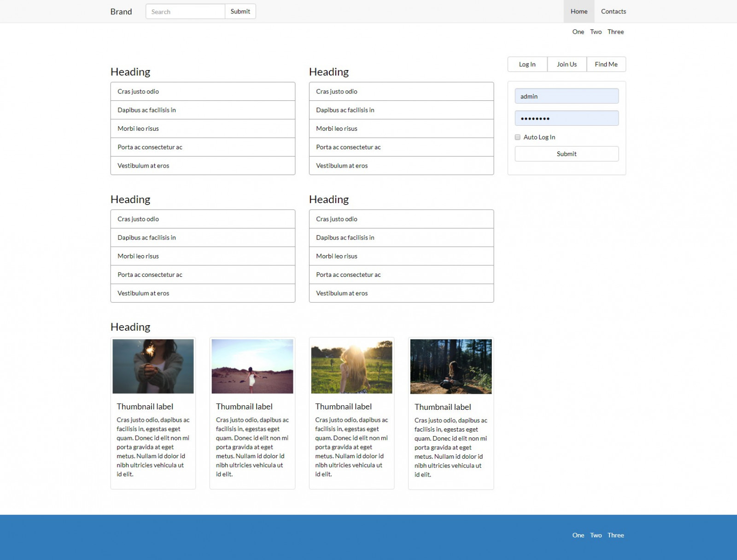Select the Three link in blue footer
Viewport: 737px width, 560px height.
[615, 535]
